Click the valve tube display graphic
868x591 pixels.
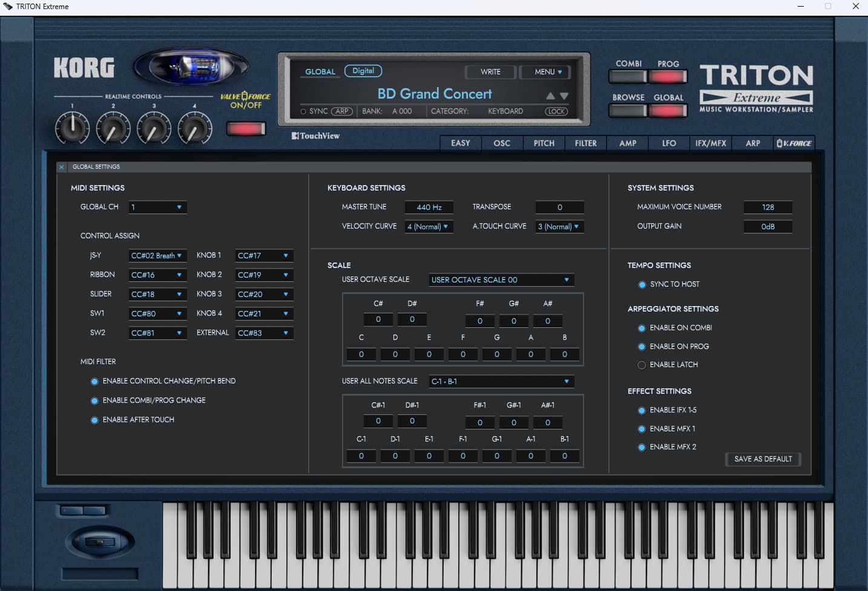coord(191,67)
